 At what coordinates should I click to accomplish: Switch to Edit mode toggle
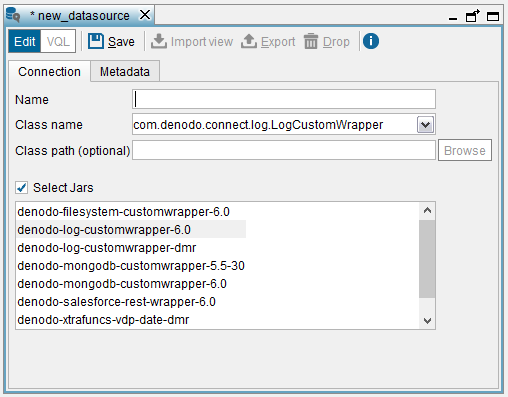pos(25,42)
